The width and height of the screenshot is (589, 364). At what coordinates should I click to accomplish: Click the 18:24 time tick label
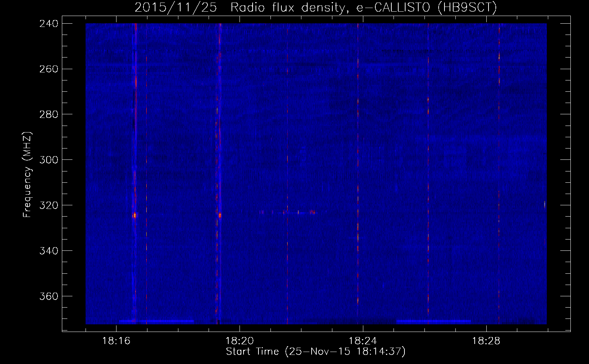[363, 341]
